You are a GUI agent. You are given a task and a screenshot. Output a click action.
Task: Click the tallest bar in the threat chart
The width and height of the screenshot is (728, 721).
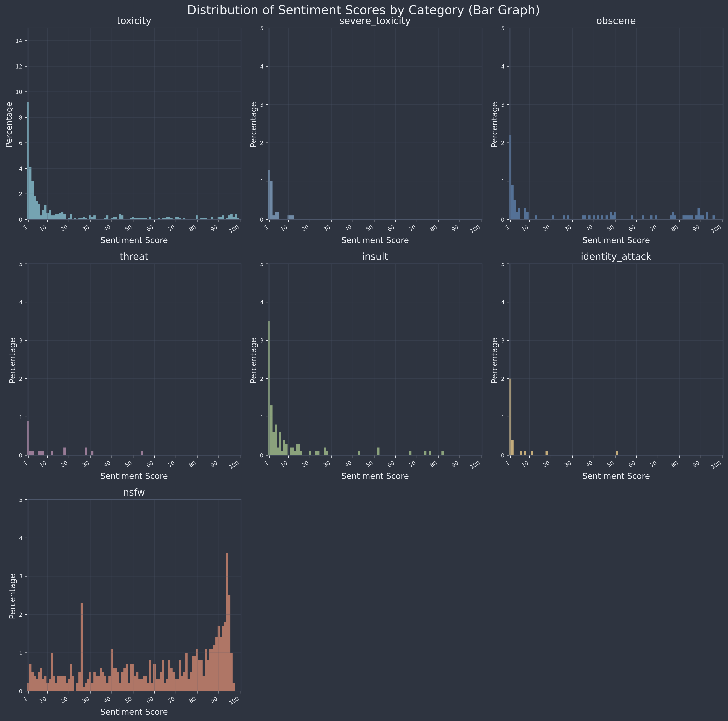(28, 438)
